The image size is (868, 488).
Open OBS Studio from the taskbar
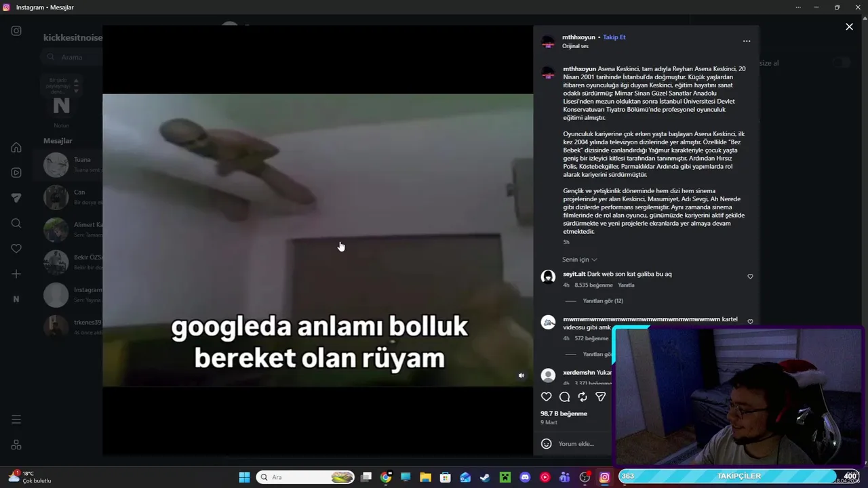(x=585, y=477)
